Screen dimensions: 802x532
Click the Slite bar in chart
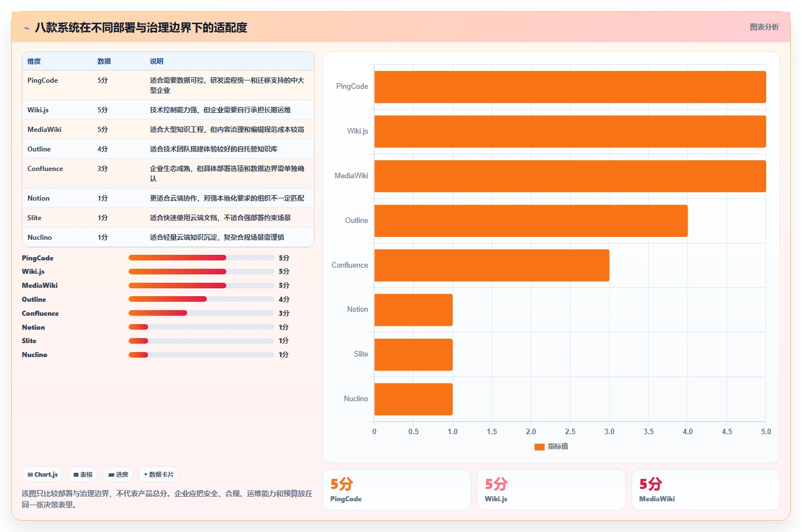tap(414, 354)
